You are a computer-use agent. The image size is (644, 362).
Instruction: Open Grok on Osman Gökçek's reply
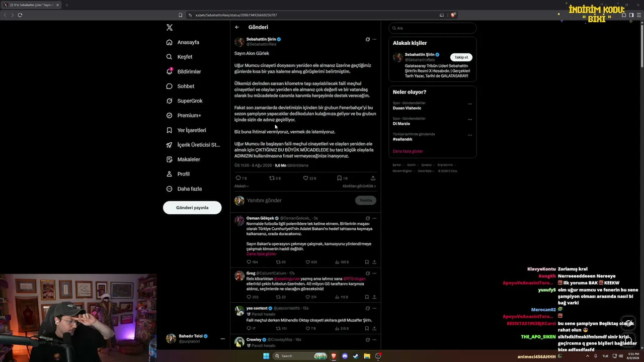tap(368, 218)
